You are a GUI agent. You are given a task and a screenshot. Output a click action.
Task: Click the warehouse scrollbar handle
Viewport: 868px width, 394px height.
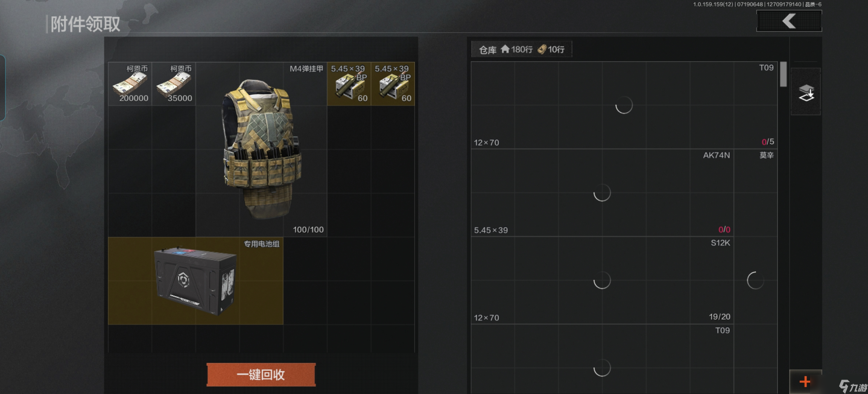(783, 74)
